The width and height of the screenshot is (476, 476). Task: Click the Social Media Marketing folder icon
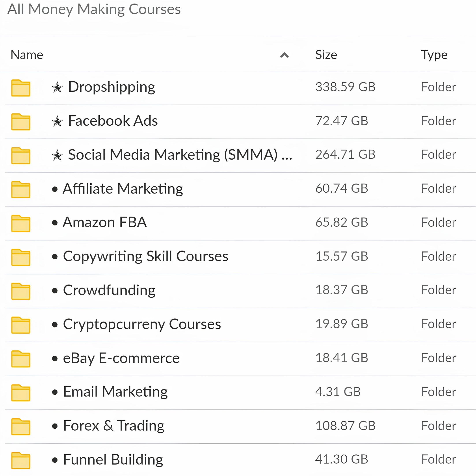pyautogui.click(x=21, y=155)
